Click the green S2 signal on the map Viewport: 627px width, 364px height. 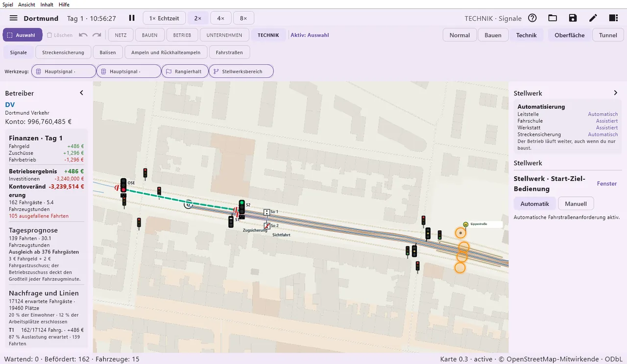[x=241, y=206]
